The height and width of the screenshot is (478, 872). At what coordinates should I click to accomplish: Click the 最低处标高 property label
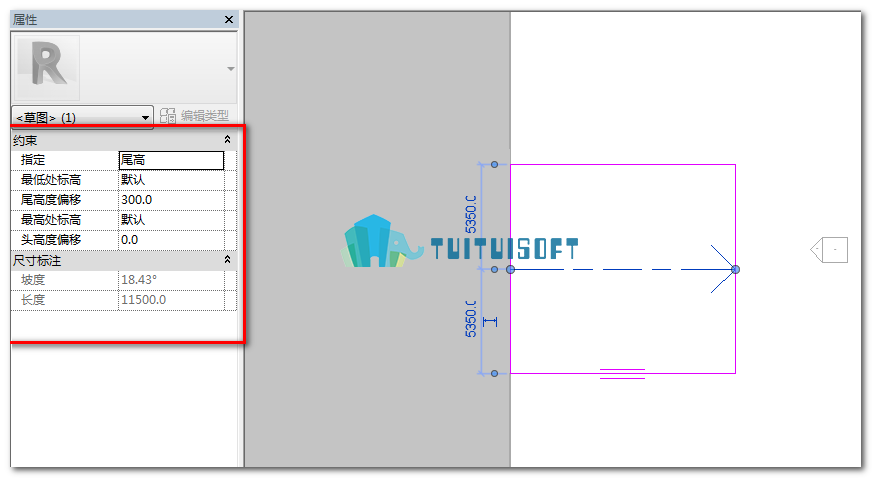pos(51,180)
